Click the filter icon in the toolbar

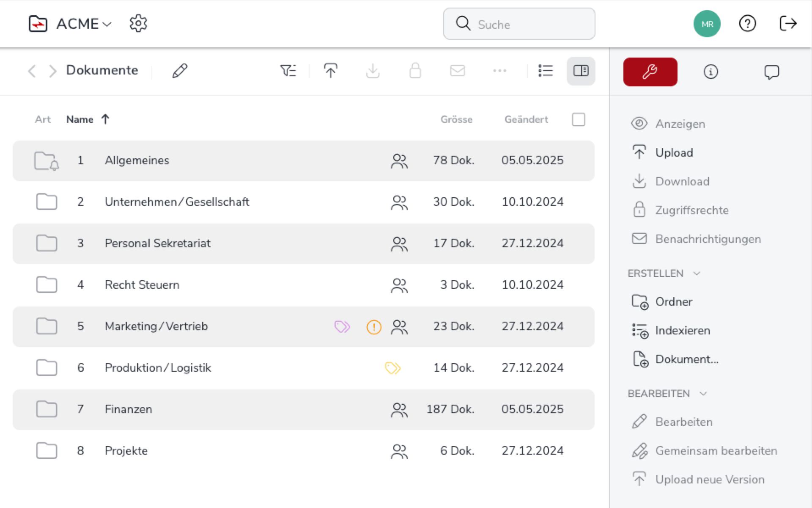tap(288, 71)
